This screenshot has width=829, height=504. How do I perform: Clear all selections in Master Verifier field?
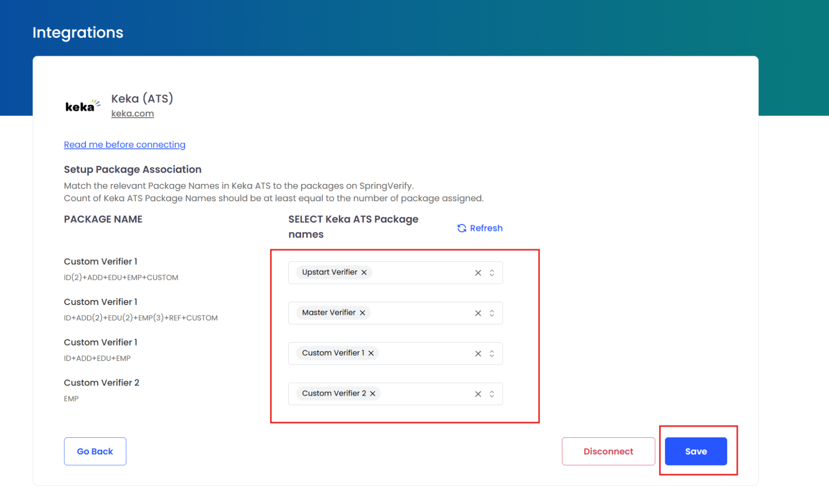478,313
